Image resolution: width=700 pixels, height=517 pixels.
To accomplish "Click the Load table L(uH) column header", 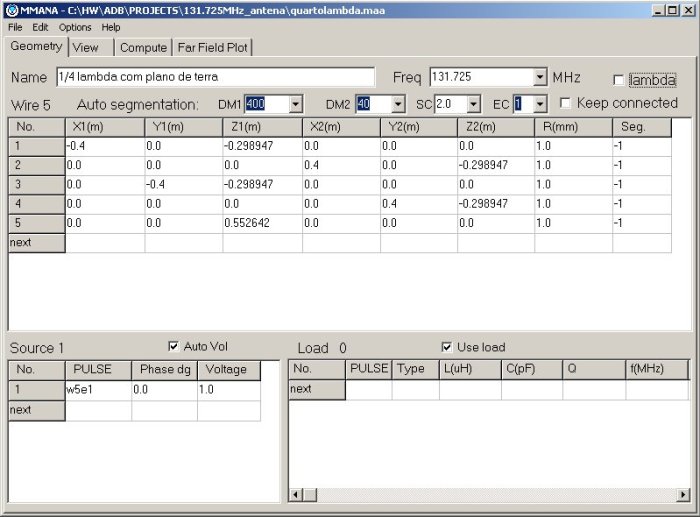I will pos(470,369).
